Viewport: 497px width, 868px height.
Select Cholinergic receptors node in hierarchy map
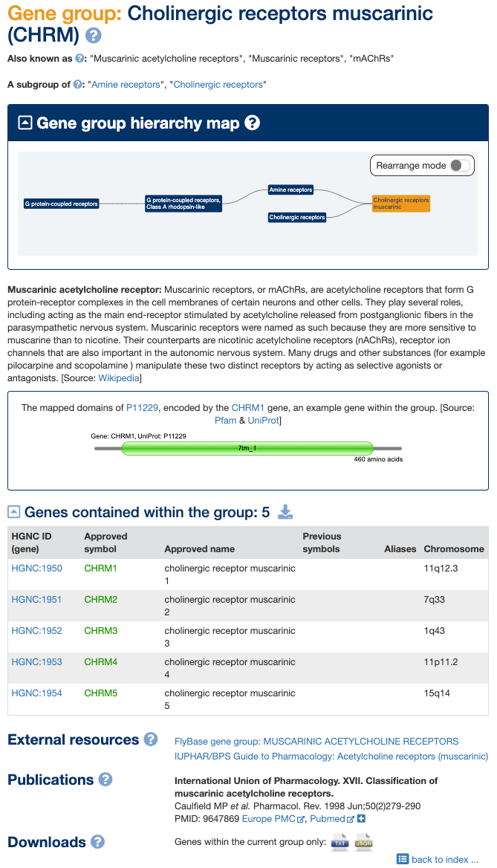point(297,218)
